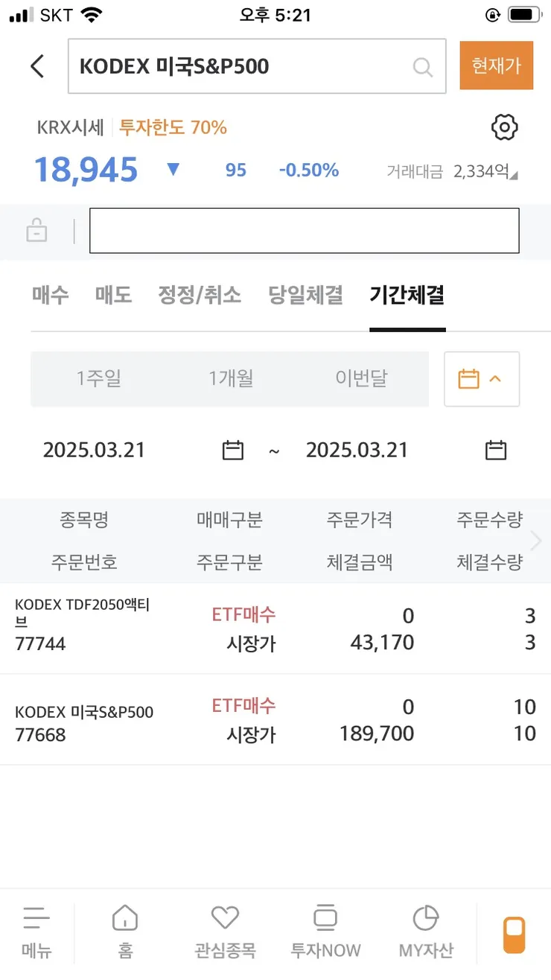The image size is (551, 980).
Task: Switch to the 매도 tab
Action: (x=113, y=295)
